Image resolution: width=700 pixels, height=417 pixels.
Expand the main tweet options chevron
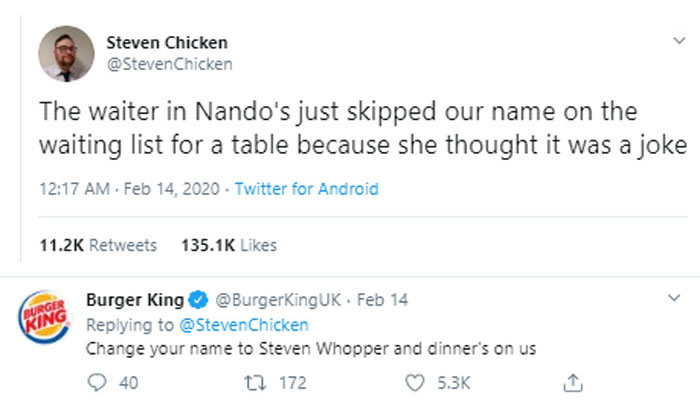(681, 41)
